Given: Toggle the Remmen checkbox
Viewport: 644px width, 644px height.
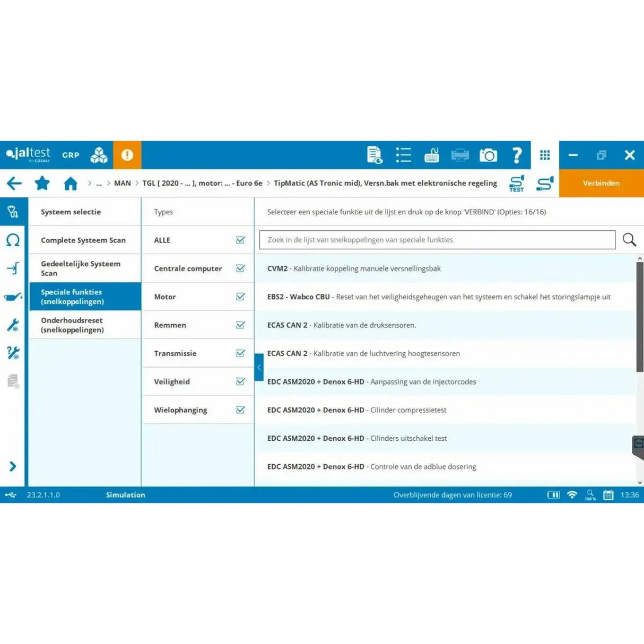Looking at the screenshot, I should (x=240, y=325).
